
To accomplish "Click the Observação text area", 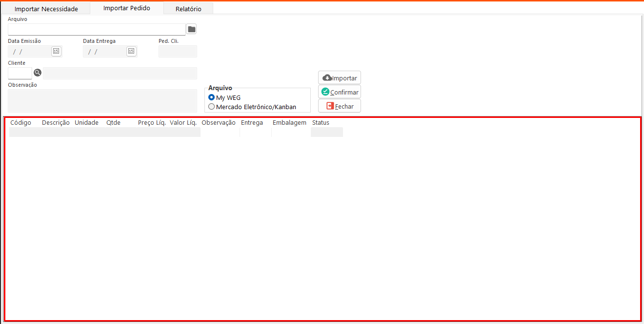I will [x=102, y=100].
